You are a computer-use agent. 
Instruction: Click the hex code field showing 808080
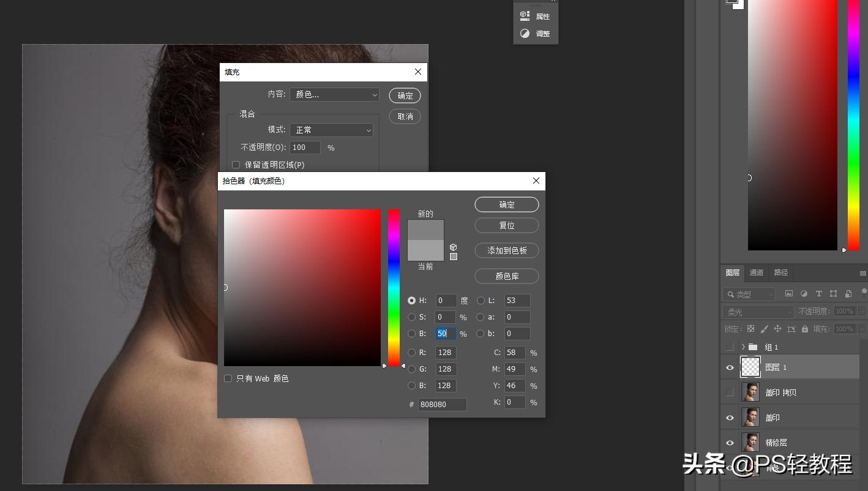442,404
